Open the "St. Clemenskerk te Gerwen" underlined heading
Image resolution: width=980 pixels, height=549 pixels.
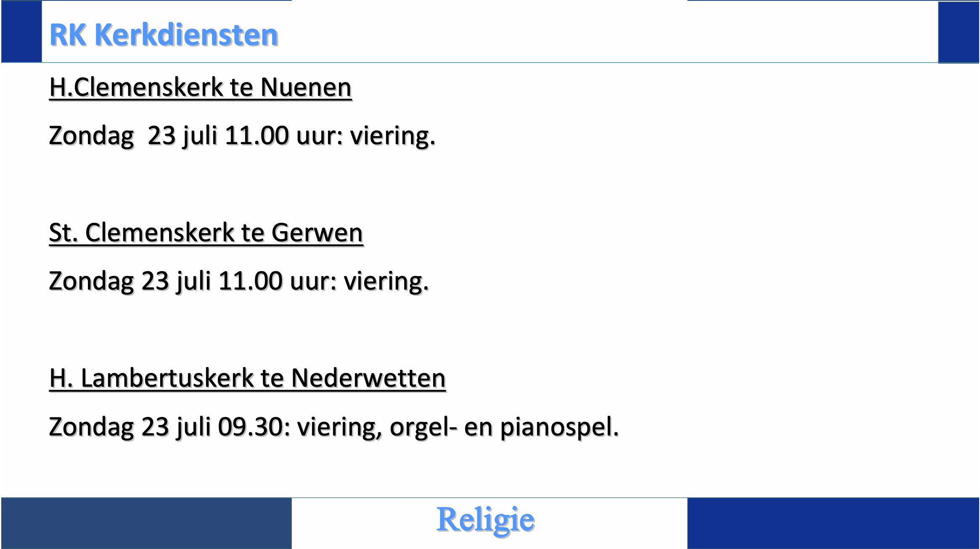click(x=206, y=232)
